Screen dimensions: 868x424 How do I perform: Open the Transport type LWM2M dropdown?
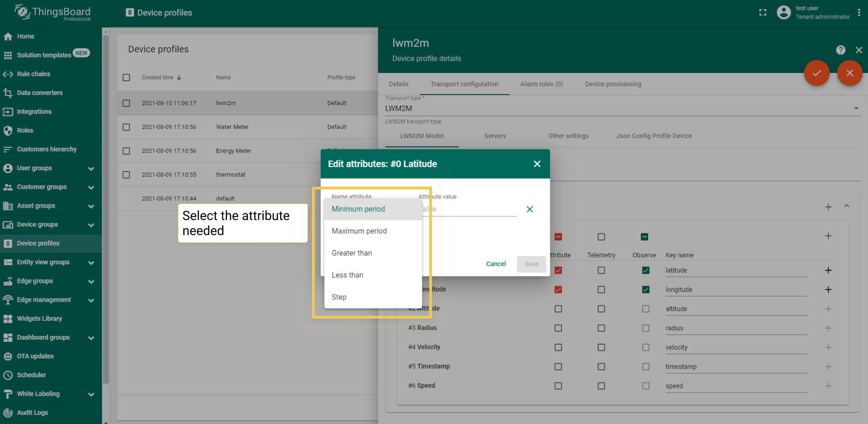[622, 109]
